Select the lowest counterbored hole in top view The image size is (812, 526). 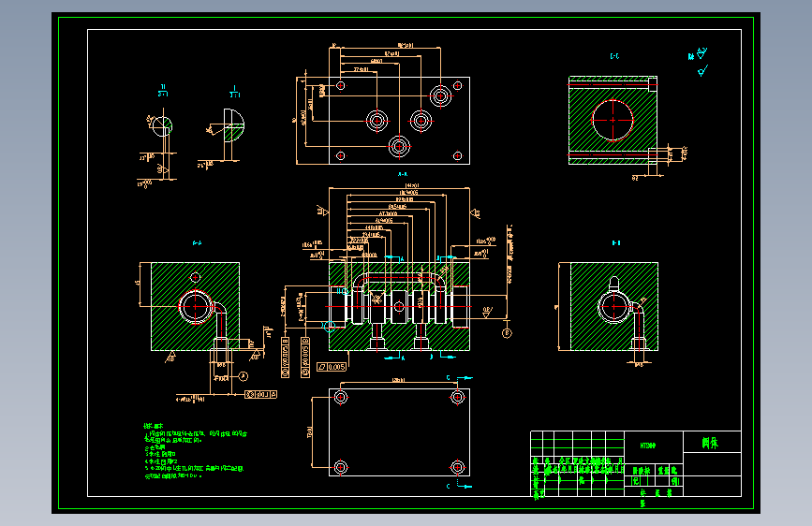(x=399, y=147)
